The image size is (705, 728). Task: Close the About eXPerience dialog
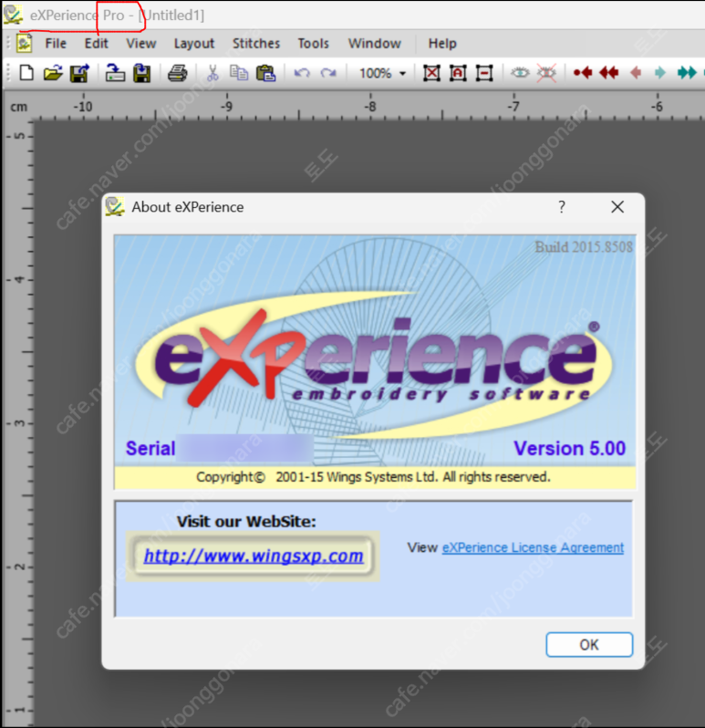click(x=617, y=206)
